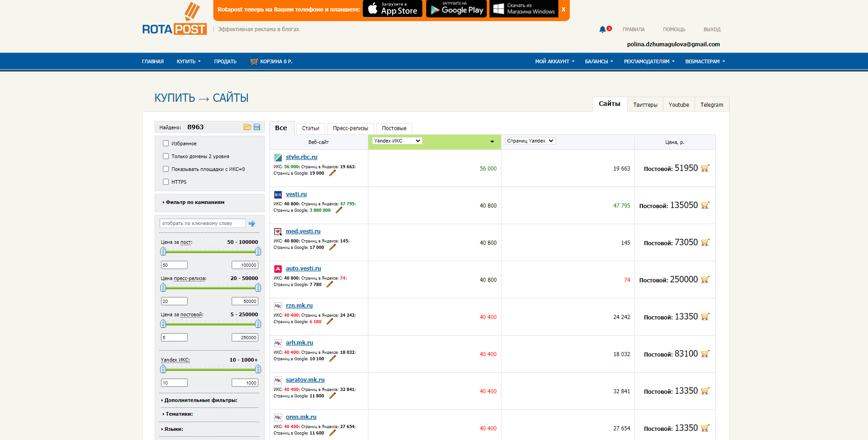Viewport: 868px width, 440px height.
Task: Add rzn.mk.ru postovoi to cart
Action: tap(705, 317)
